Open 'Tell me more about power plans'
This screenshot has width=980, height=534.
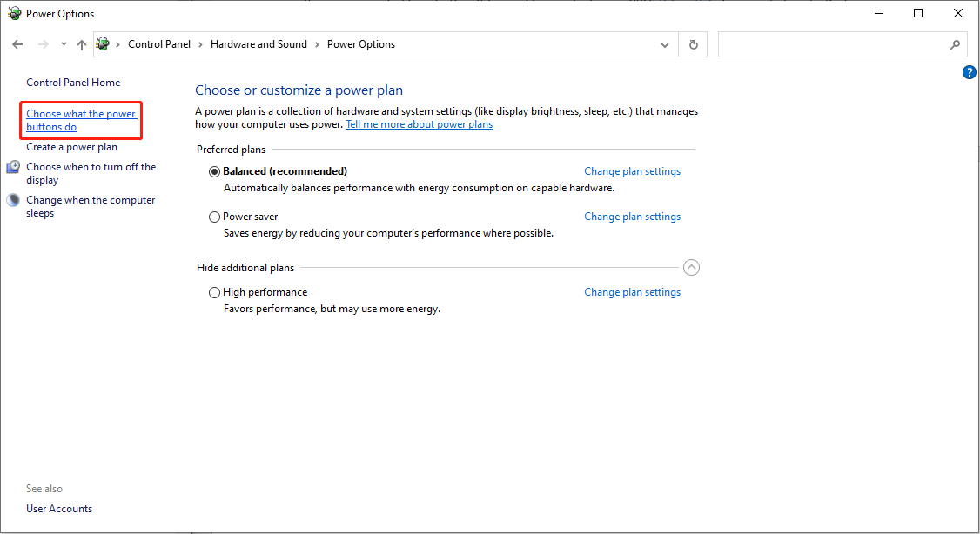[419, 123]
